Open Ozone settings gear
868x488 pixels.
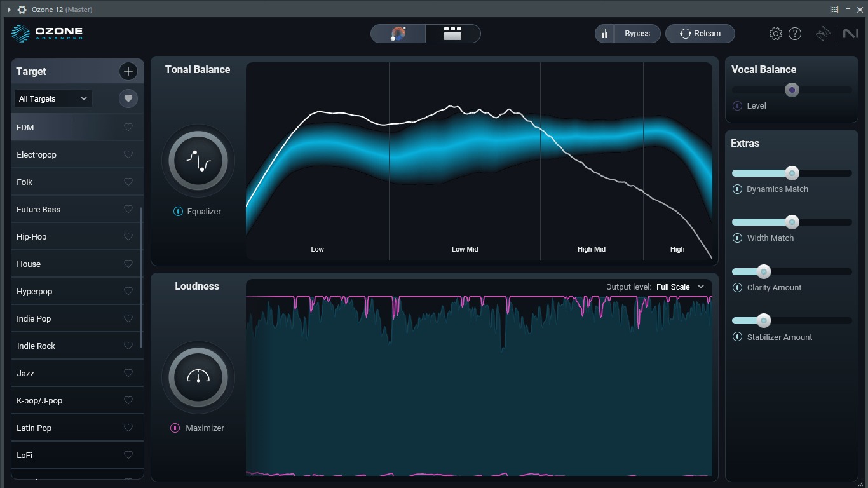776,33
